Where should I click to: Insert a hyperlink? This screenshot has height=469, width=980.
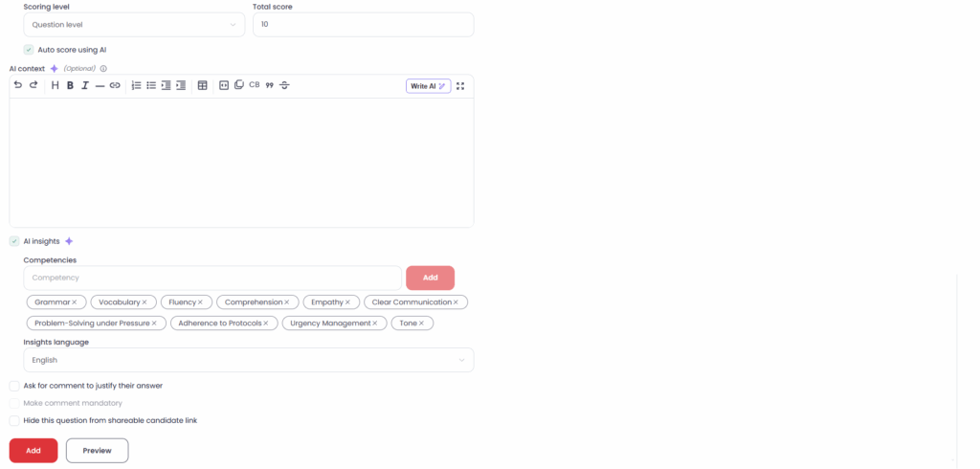pos(115,86)
